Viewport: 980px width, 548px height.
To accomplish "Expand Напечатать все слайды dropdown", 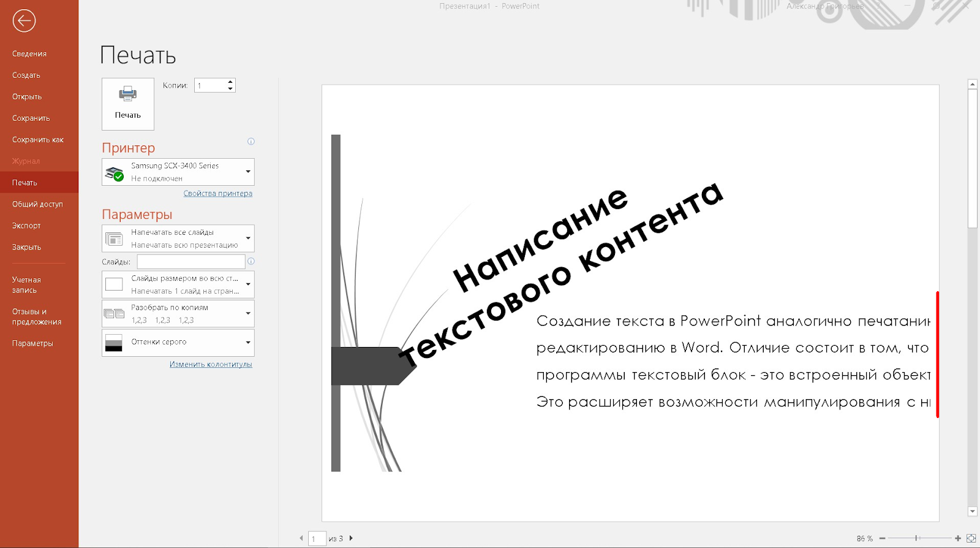I will (178, 238).
